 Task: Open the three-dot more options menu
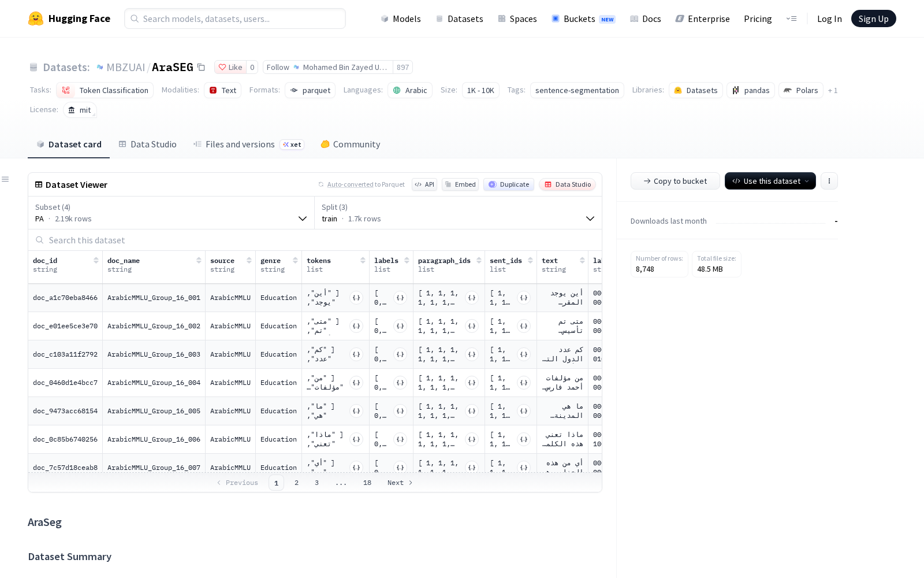tap(829, 181)
